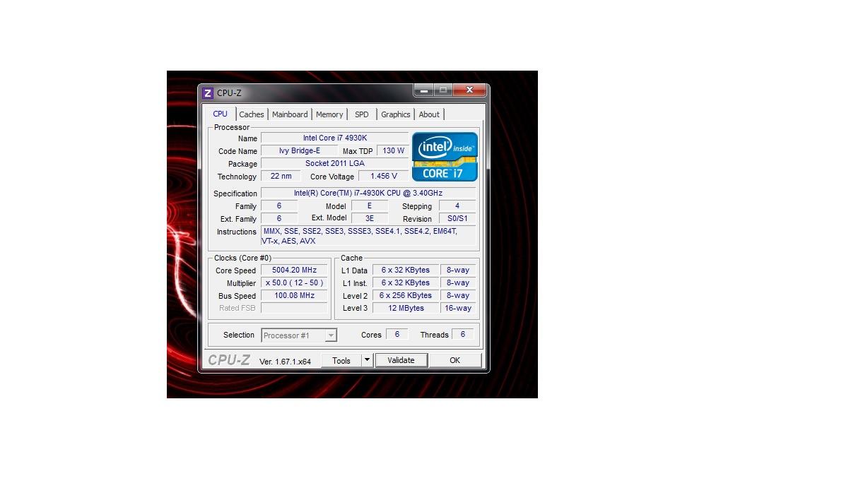
Task: Click the L1 Data value 6 x 32 KBytes
Action: [x=405, y=270]
